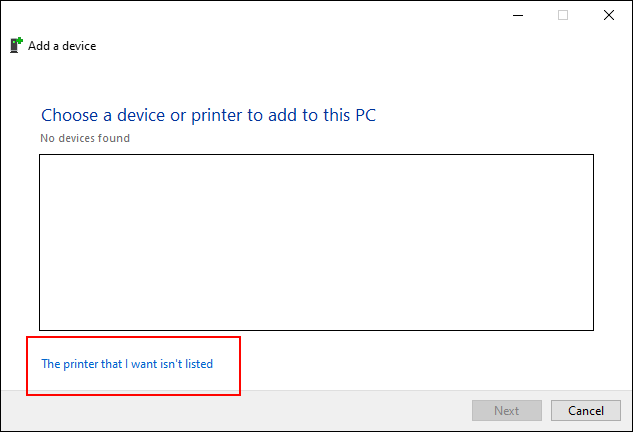The image size is (633, 432).
Task: Click the X icon in the title bar
Action: click(609, 15)
